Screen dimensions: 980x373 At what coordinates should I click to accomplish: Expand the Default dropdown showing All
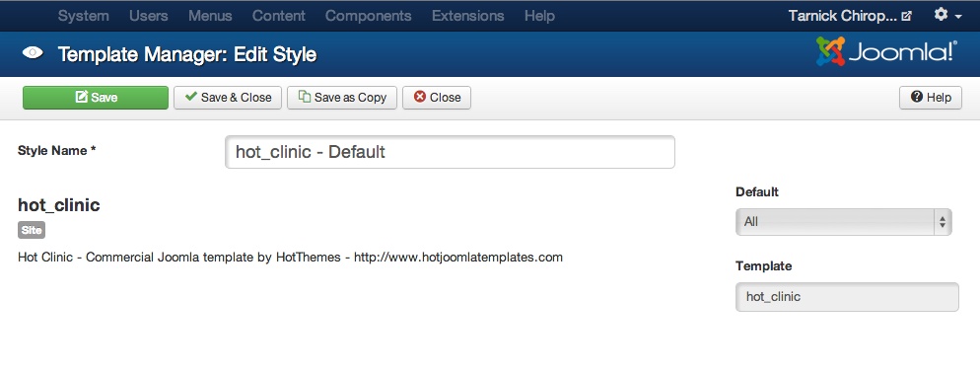pos(844,222)
